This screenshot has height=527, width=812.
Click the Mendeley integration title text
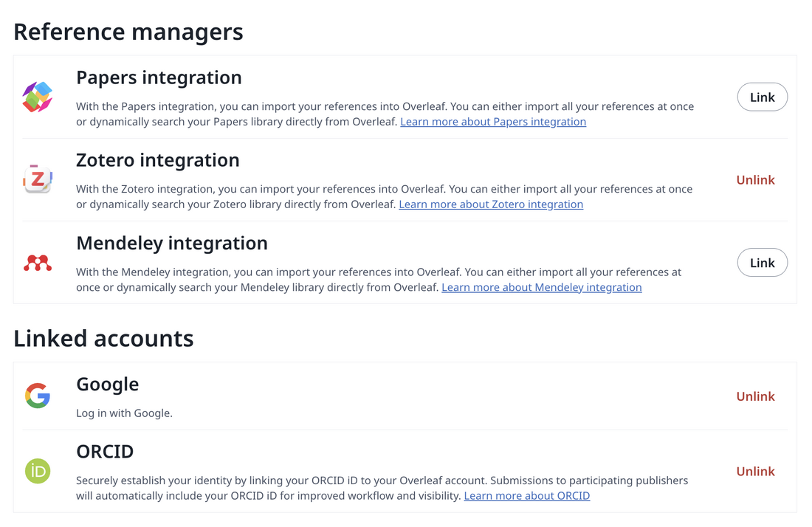pyautogui.click(x=172, y=243)
